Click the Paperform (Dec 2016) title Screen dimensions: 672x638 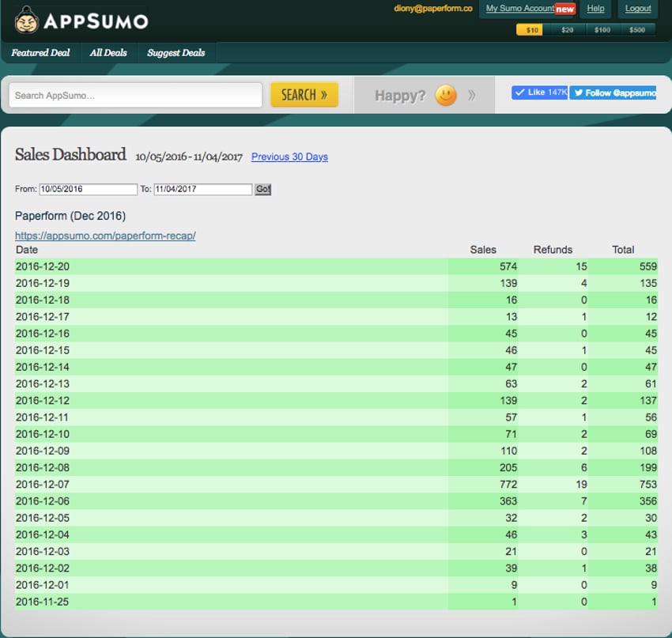pos(70,216)
